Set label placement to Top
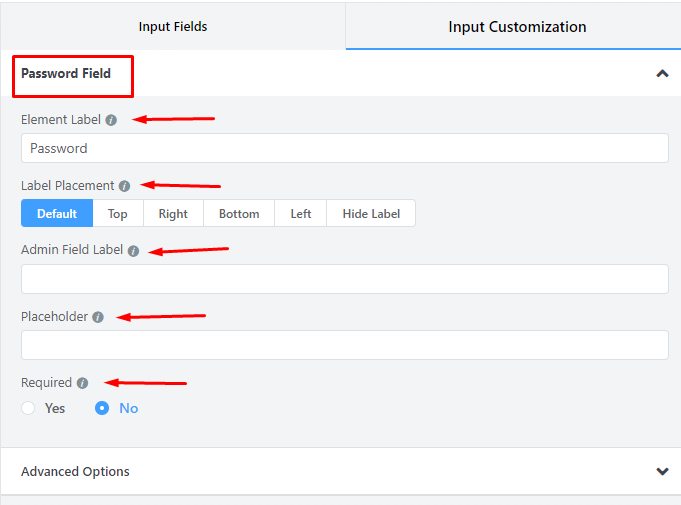The height and width of the screenshot is (505, 681). 118,214
